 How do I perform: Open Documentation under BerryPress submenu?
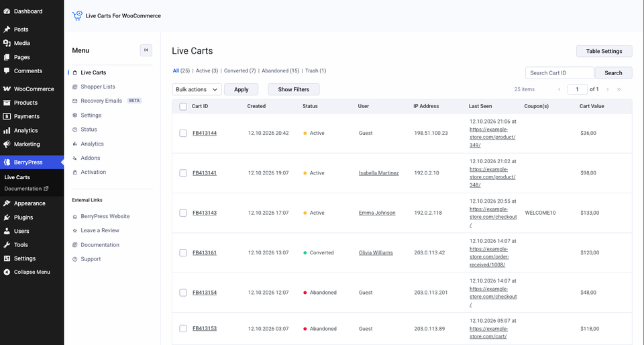pyautogui.click(x=26, y=189)
